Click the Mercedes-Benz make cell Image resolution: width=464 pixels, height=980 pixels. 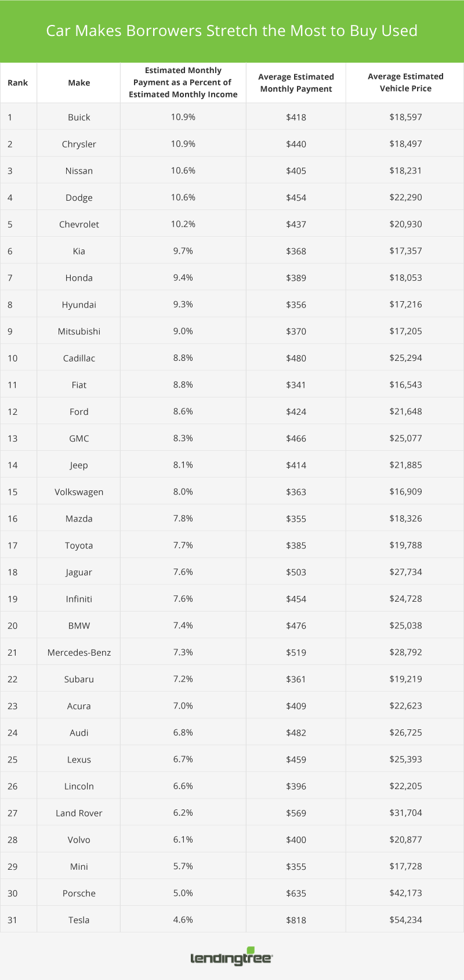pos(79,652)
